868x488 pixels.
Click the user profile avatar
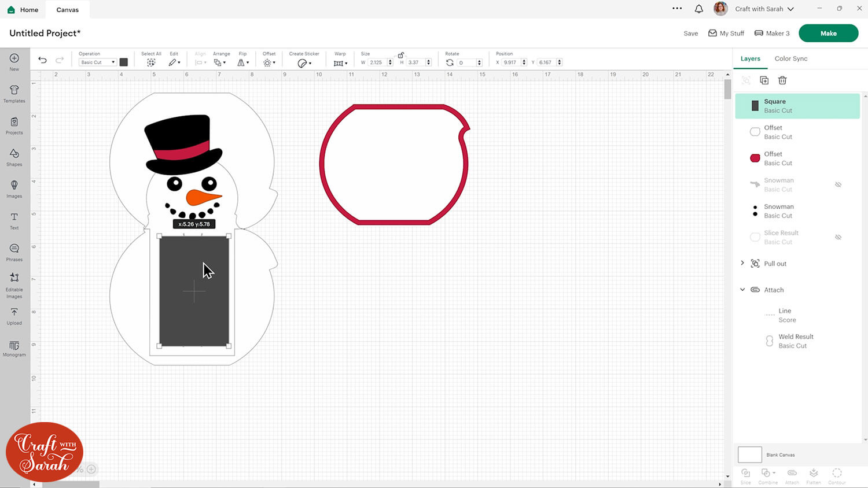[x=720, y=9]
